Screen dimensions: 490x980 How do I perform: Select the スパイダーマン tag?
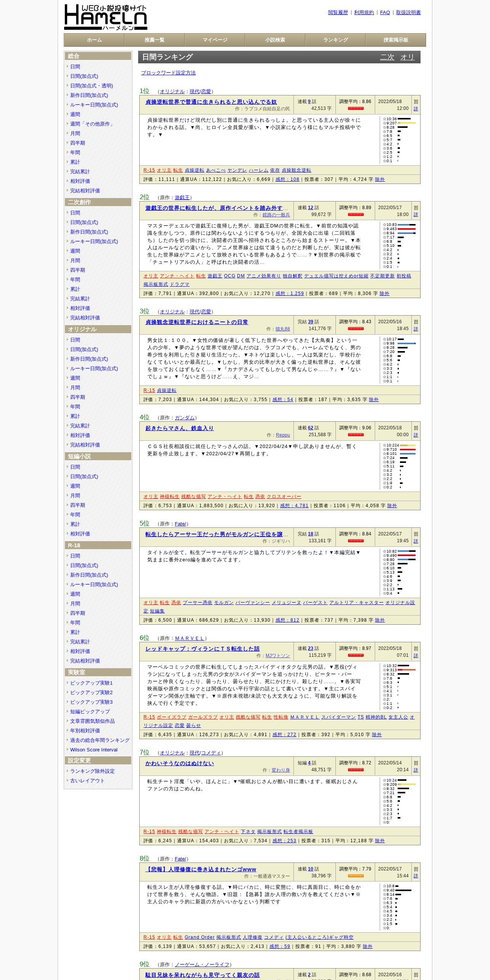(x=338, y=717)
